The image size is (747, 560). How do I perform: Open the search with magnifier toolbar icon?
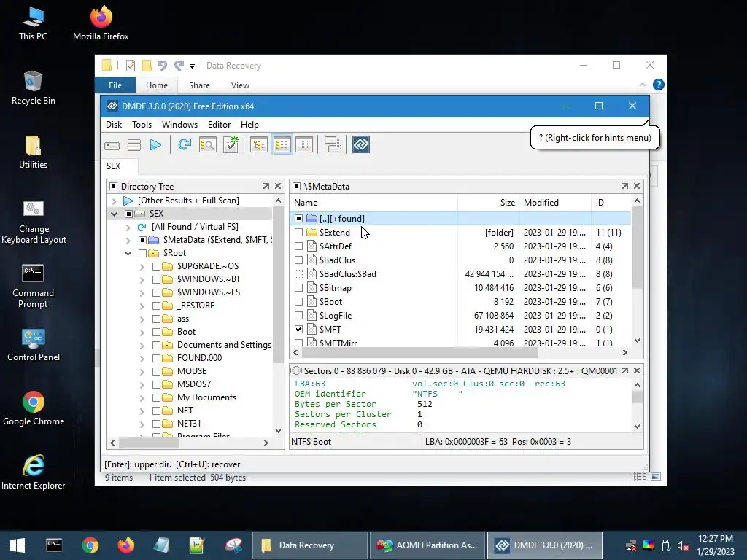[x=208, y=145]
